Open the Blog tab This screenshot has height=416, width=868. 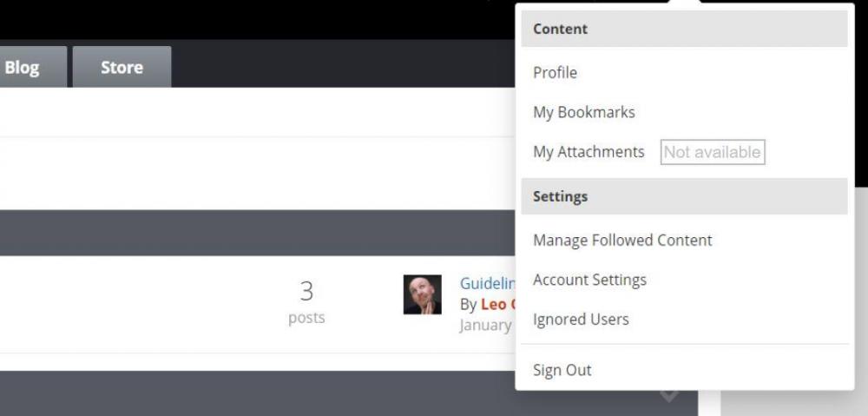pyautogui.click(x=23, y=68)
